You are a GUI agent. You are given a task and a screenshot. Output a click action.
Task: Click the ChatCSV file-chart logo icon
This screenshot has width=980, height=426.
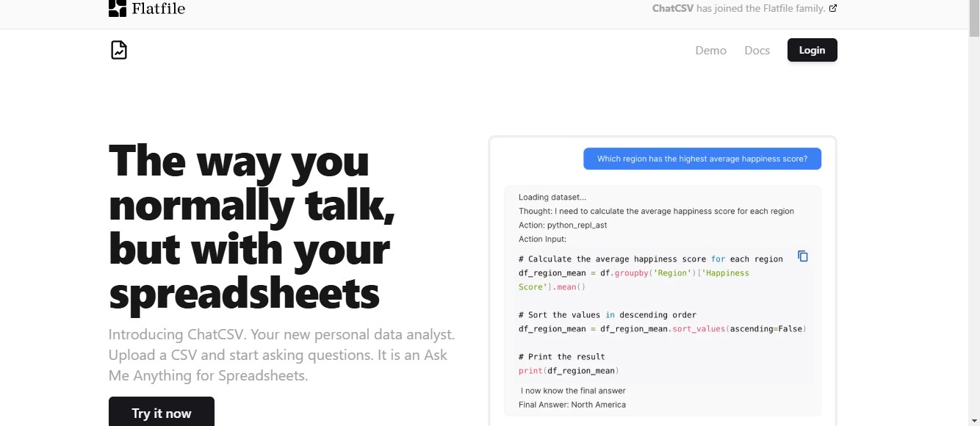point(119,50)
